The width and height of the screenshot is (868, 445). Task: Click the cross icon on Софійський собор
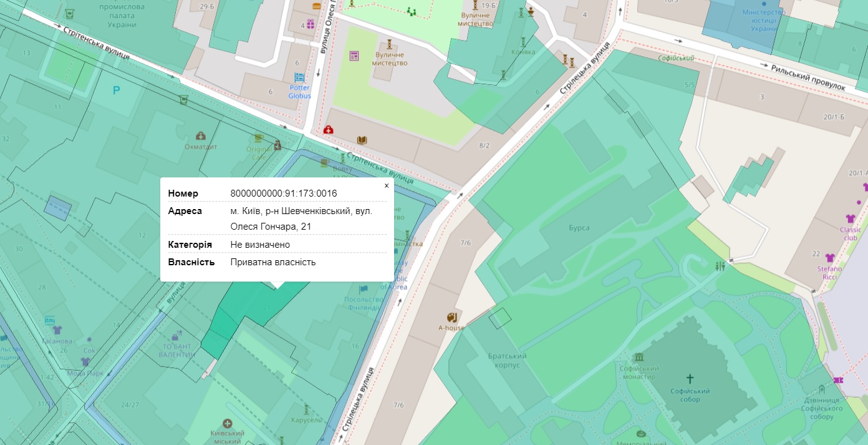click(690, 379)
